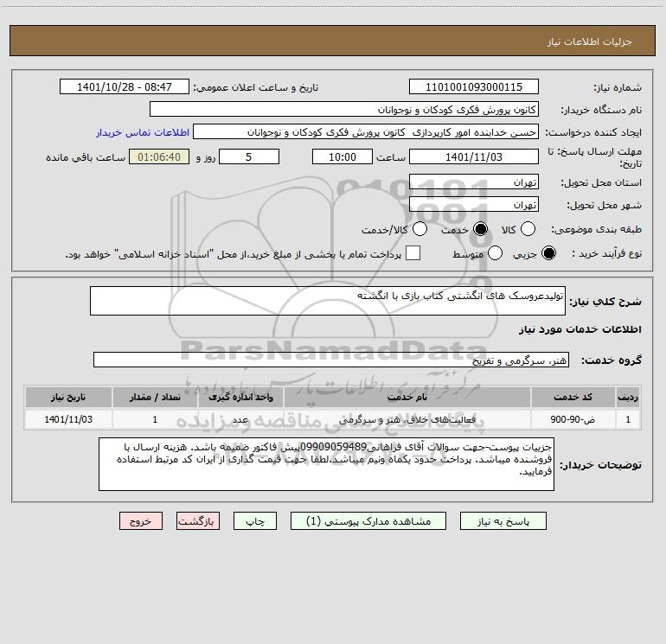Click the request creator field

366,131
